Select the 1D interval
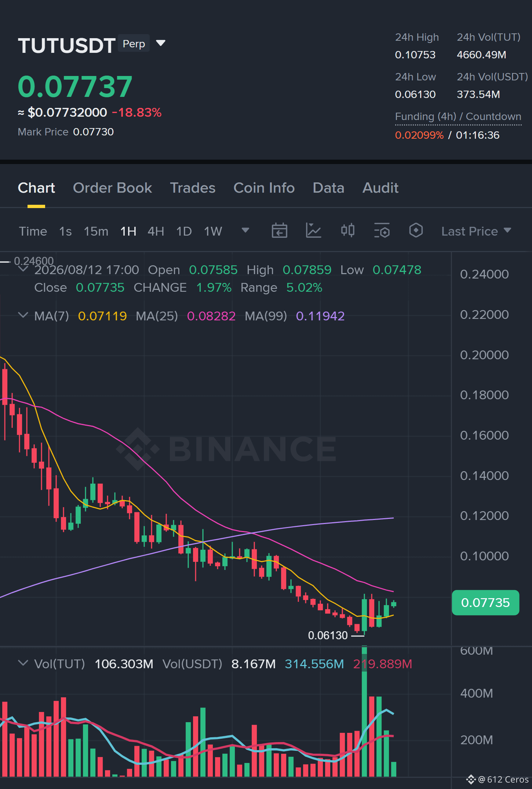The width and height of the screenshot is (532, 789). point(184,231)
